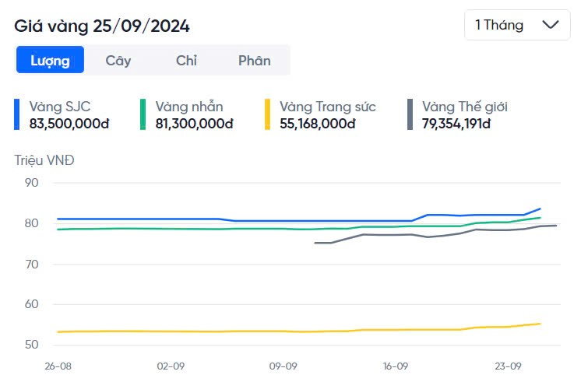Click the Giá vàng 25/09/2024 heading
Image resolution: width=588 pixels, height=389 pixels.
click(102, 26)
